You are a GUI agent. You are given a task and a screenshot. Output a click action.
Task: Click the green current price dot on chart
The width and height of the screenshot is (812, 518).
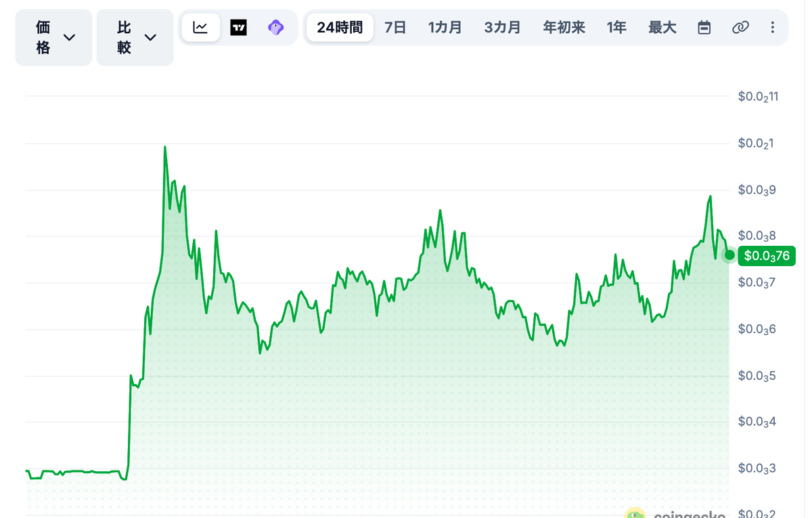pos(729,255)
